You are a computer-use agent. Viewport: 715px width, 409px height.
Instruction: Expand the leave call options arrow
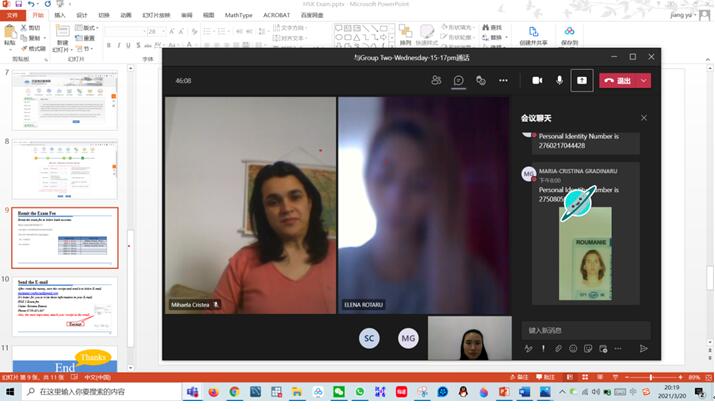[x=644, y=81]
